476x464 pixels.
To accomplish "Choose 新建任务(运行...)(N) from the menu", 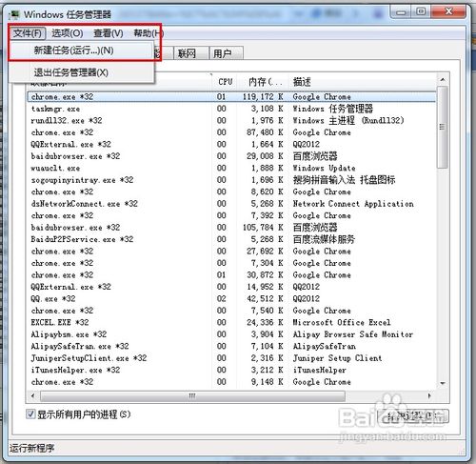I will pyautogui.click(x=82, y=50).
